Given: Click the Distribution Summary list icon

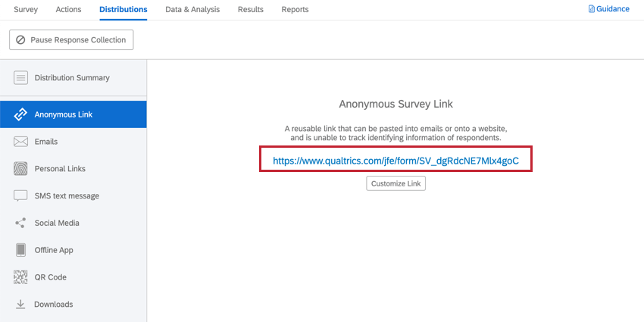Looking at the screenshot, I should pos(20,77).
